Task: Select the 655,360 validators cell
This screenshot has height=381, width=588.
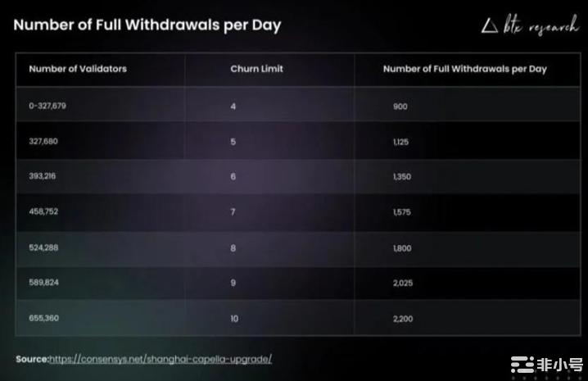Action: point(43,318)
